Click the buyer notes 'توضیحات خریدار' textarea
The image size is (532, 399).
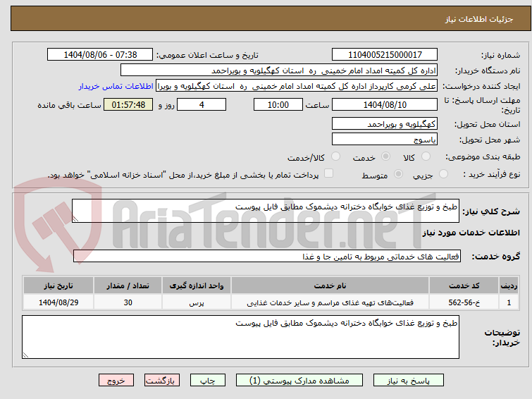coord(240,337)
